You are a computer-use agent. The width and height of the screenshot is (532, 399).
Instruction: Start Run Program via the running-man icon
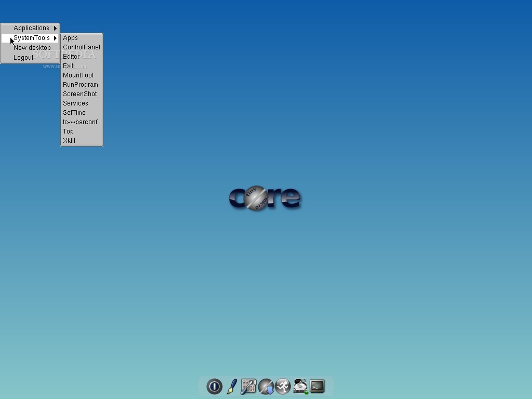(x=283, y=387)
